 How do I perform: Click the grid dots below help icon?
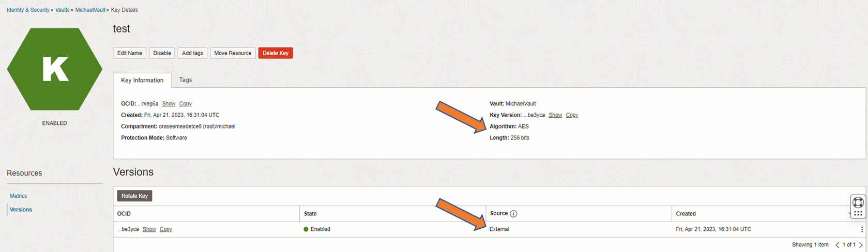(858, 213)
